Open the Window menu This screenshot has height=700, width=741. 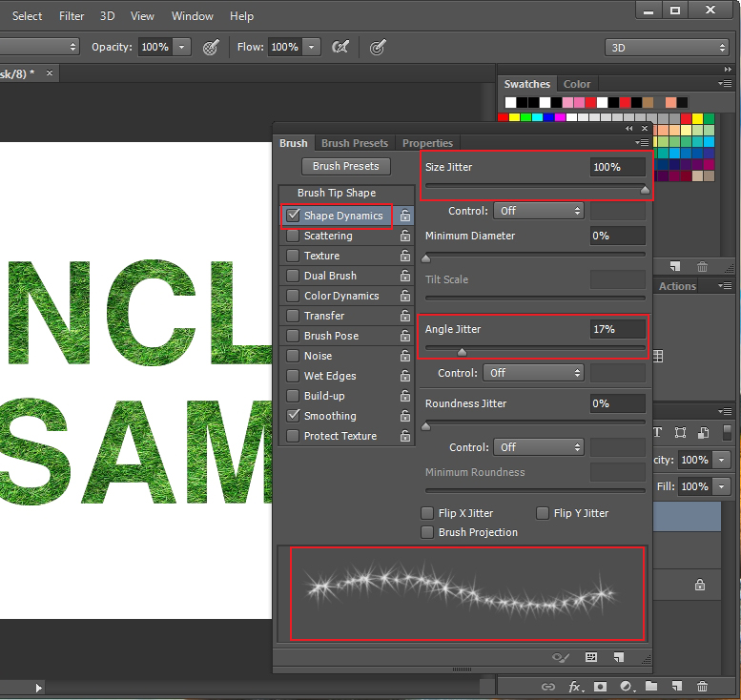tap(193, 16)
